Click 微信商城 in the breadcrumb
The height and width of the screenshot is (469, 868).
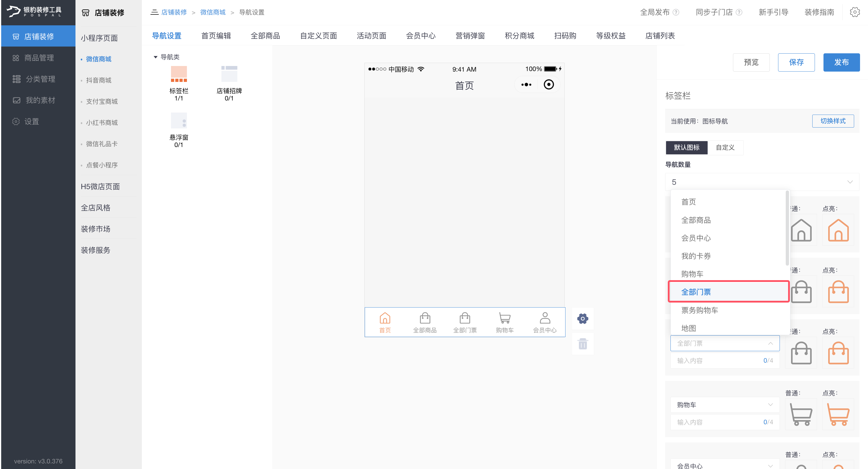(213, 12)
